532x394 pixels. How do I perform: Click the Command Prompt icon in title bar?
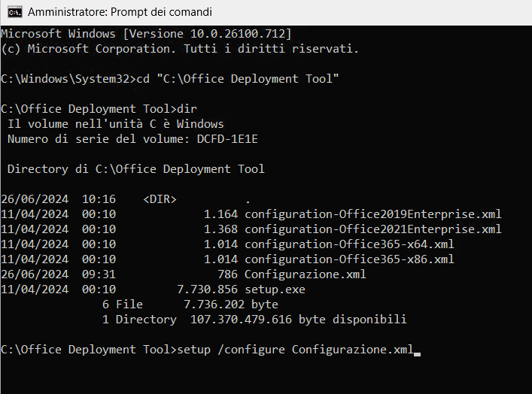pos(15,12)
